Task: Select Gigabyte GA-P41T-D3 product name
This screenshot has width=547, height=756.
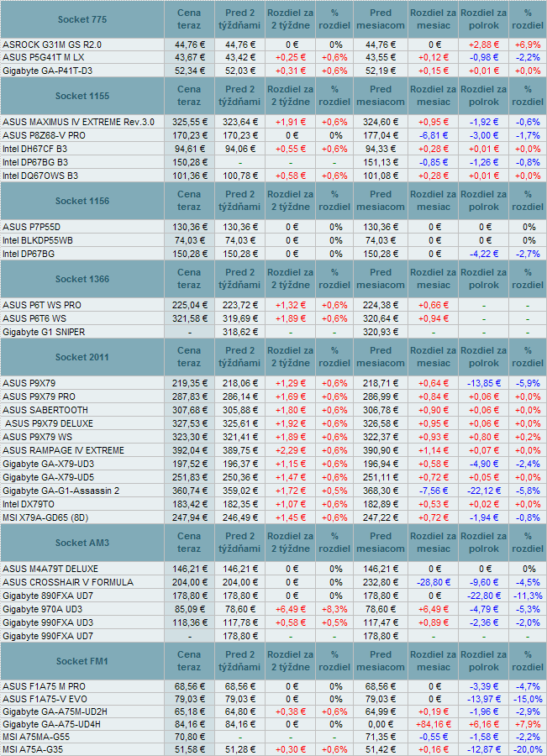Action: pyautogui.click(x=47, y=71)
